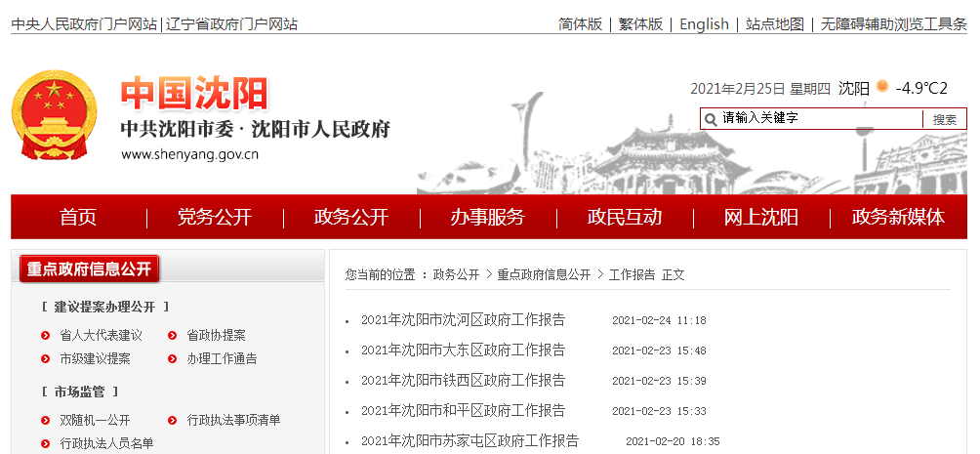The width and height of the screenshot is (980, 454).
Task: Click the 中国沈阳 red title logo
Action: (193, 93)
